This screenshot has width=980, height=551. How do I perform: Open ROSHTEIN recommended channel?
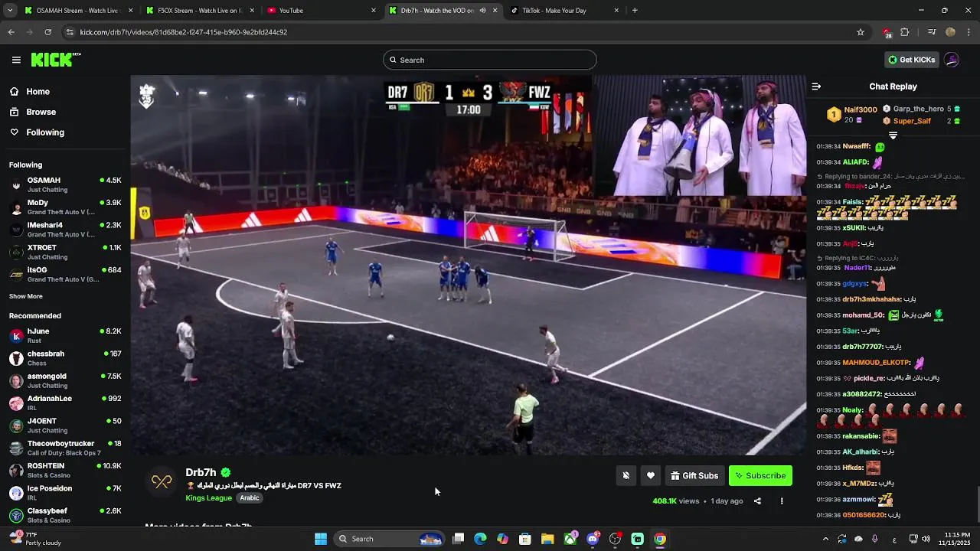[x=65, y=471]
